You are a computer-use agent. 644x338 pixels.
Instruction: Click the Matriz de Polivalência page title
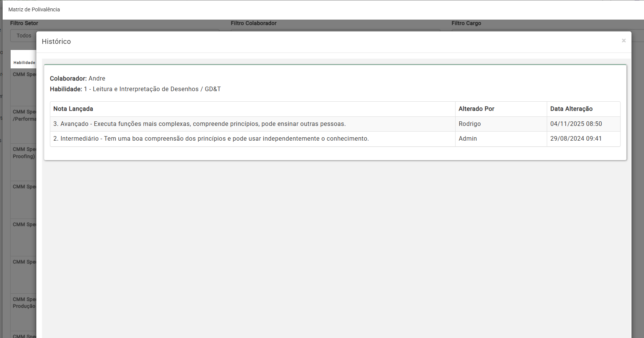coord(34,9)
